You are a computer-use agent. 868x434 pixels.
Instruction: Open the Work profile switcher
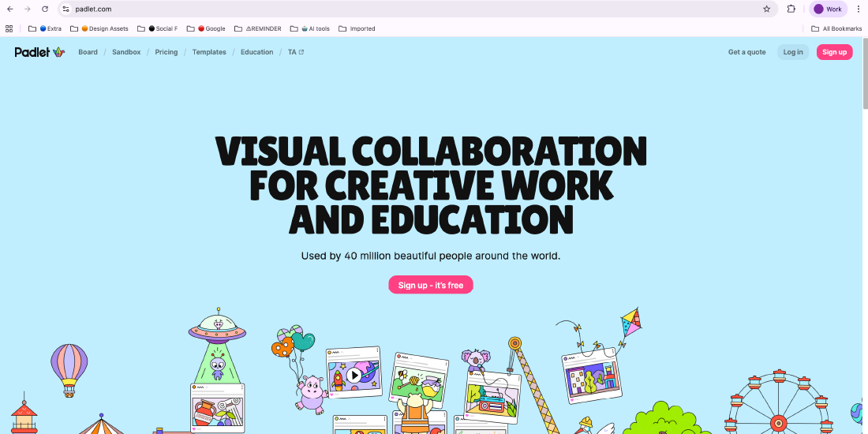coord(828,9)
